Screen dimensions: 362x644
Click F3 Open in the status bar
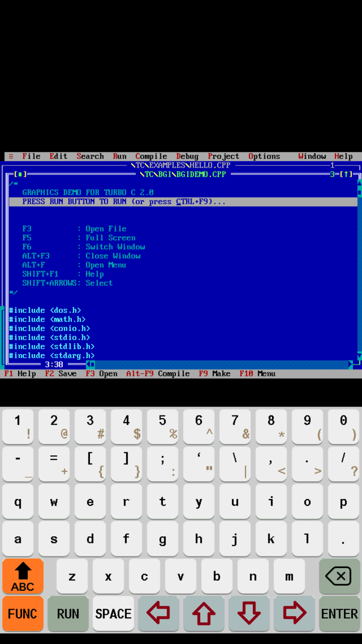(x=102, y=374)
